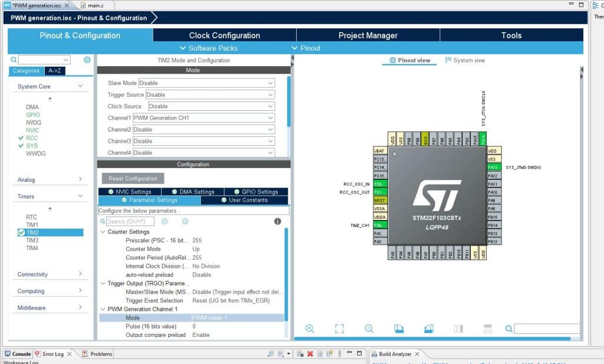Open the Problems view tab

(x=97, y=353)
